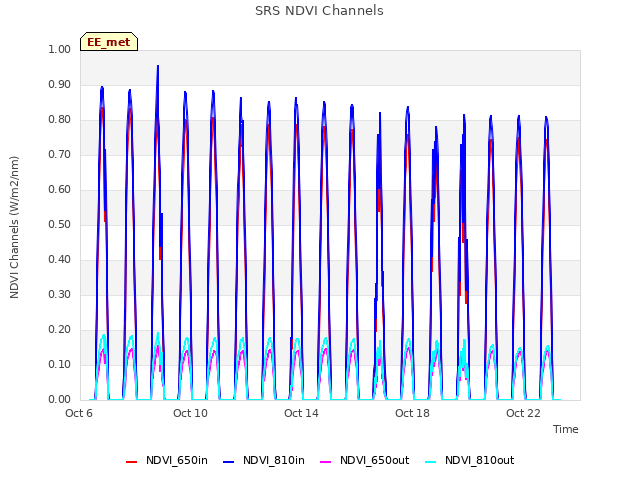
Task: Click the 0.90 y-axis tick label
Action: click(60, 84)
